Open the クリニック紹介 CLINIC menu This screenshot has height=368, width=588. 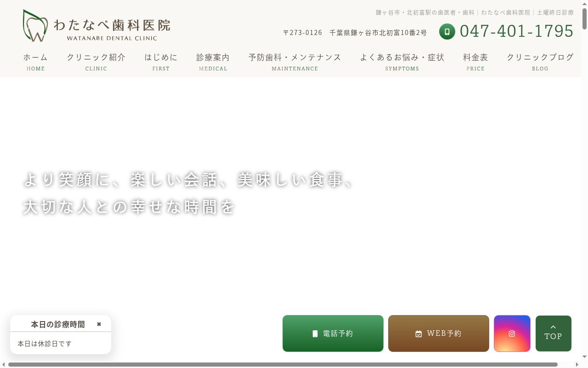tap(96, 62)
